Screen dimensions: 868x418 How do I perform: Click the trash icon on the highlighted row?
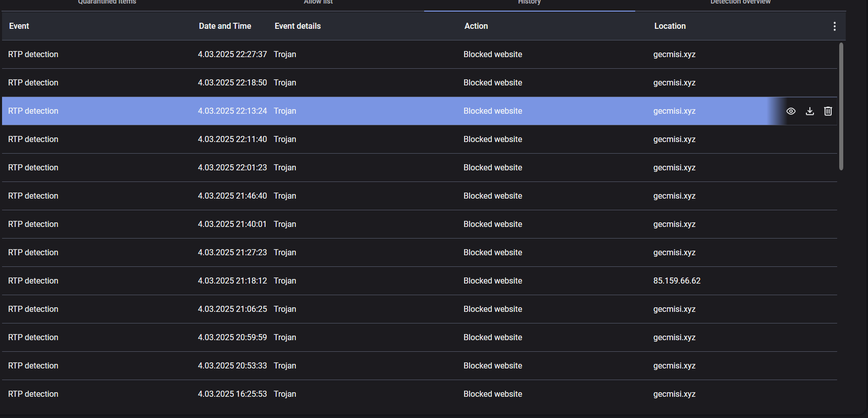[828, 111]
